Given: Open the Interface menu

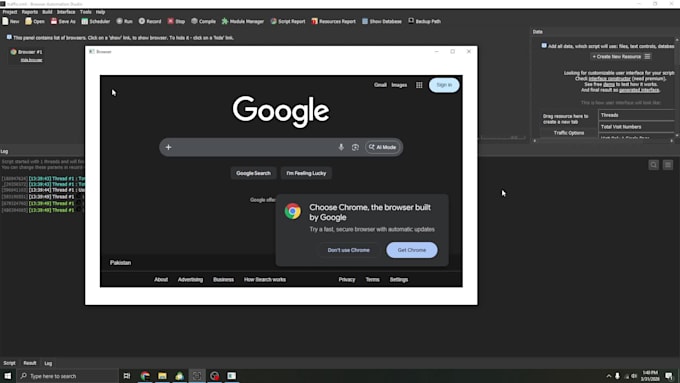Looking at the screenshot, I should (x=66, y=12).
